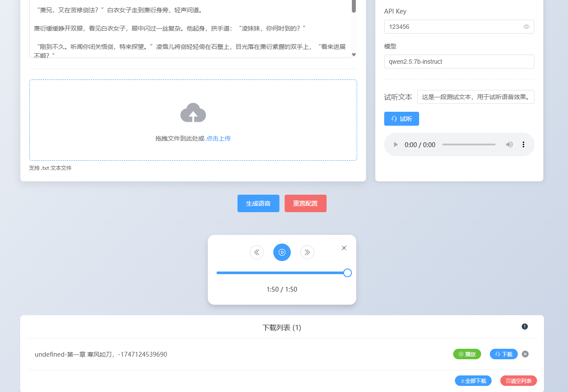Screen dimensions: 568x392
Task: Remove 第一章 寒风如刀 item from list
Action: click(x=525, y=354)
